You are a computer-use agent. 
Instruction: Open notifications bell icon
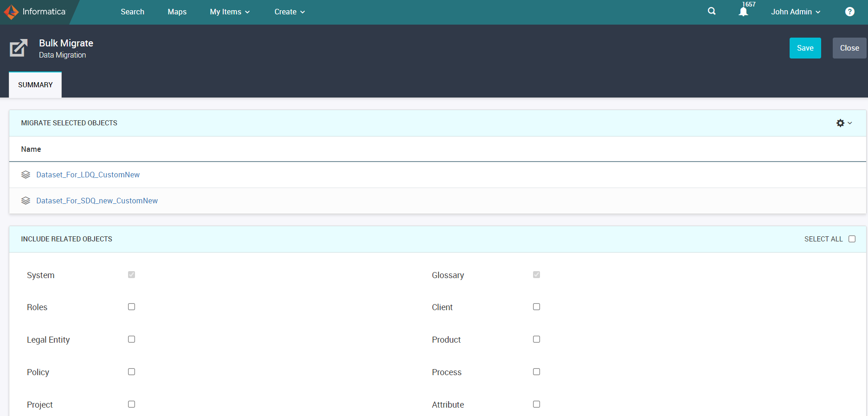[x=743, y=12]
